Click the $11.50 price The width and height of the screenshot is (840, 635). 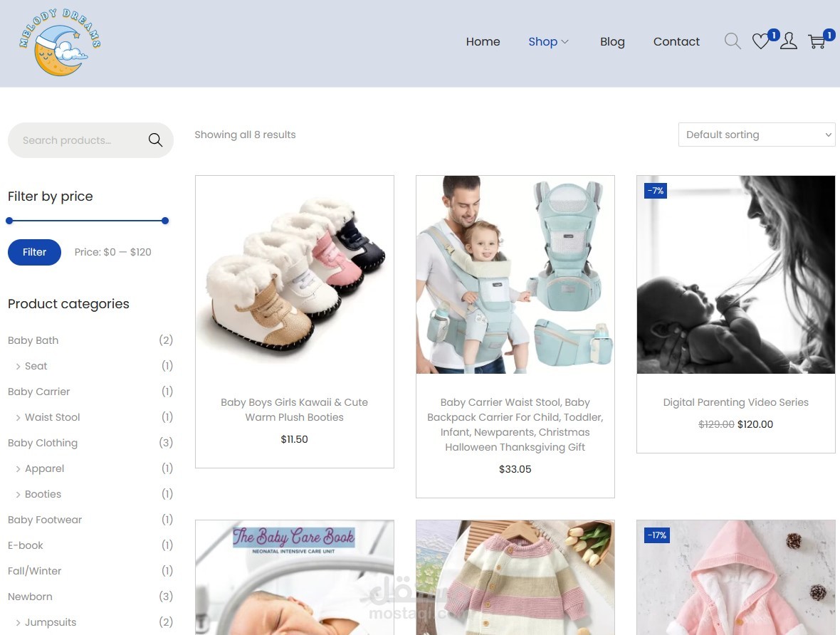click(294, 439)
